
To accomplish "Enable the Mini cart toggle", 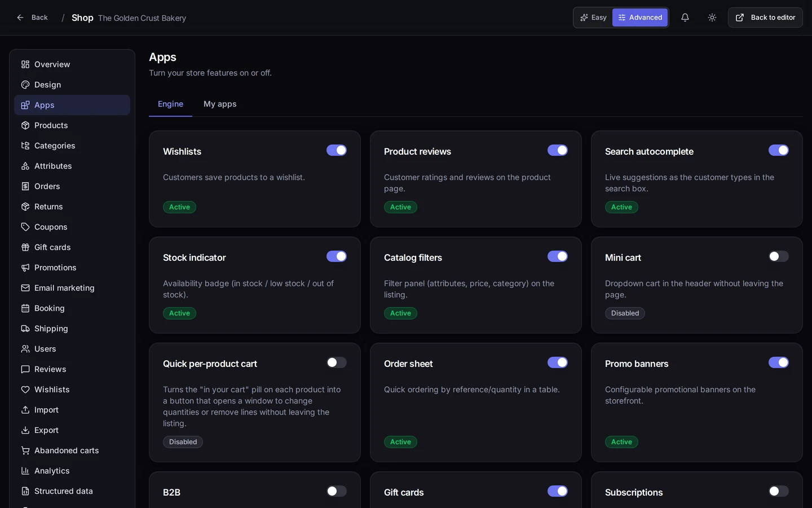I will tap(779, 256).
